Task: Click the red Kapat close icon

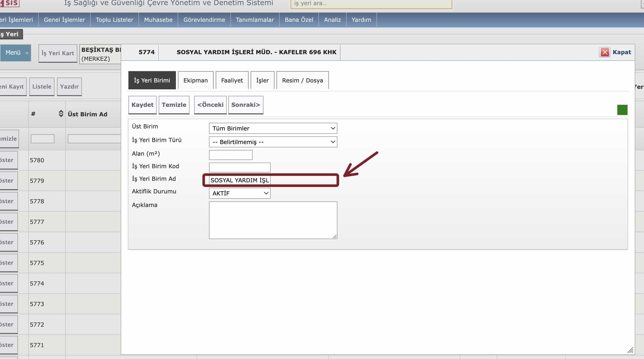Action: click(604, 52)
